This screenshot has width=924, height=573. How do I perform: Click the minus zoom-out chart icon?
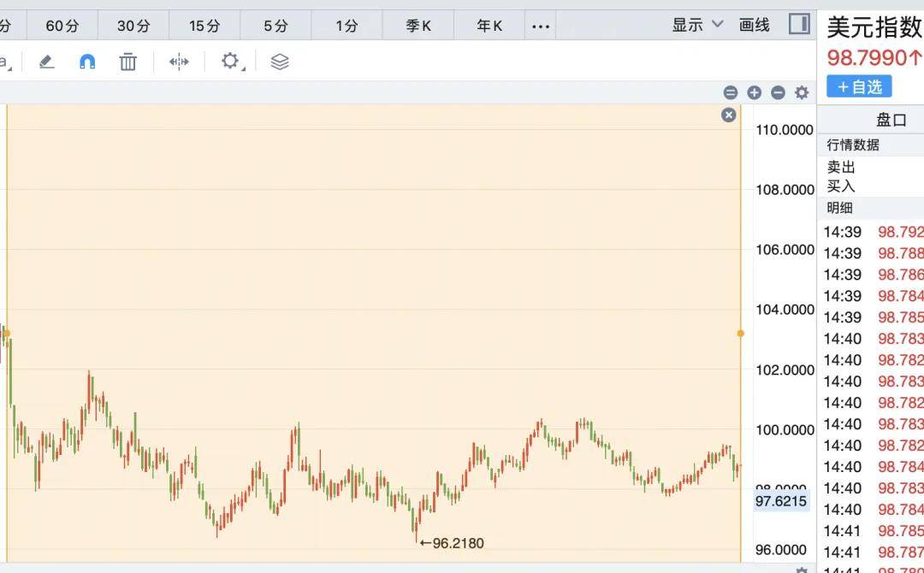click(x=778, y=92)
